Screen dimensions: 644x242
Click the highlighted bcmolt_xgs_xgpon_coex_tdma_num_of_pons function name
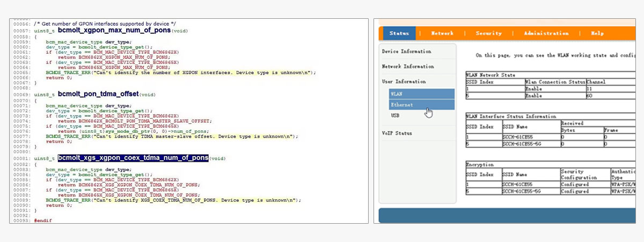133,158
